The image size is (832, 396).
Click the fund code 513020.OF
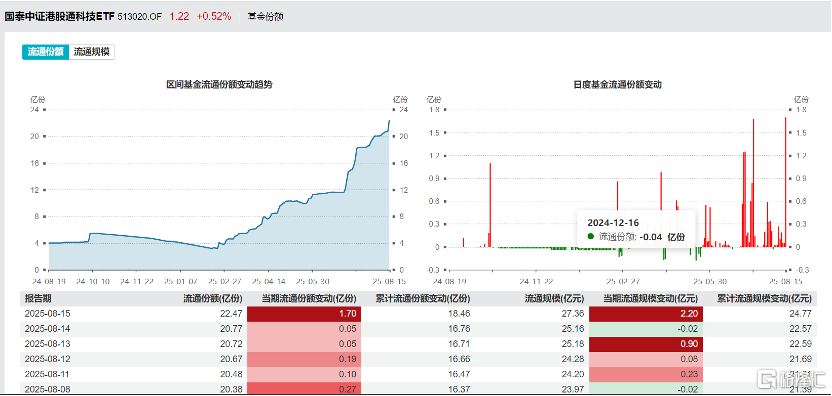coord(139,17)
